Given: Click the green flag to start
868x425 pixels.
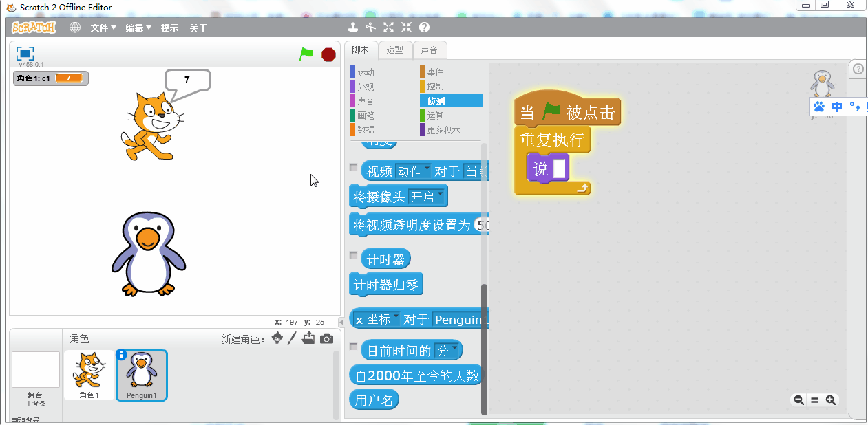Looking at the screenshot, I should click(306, 54).
